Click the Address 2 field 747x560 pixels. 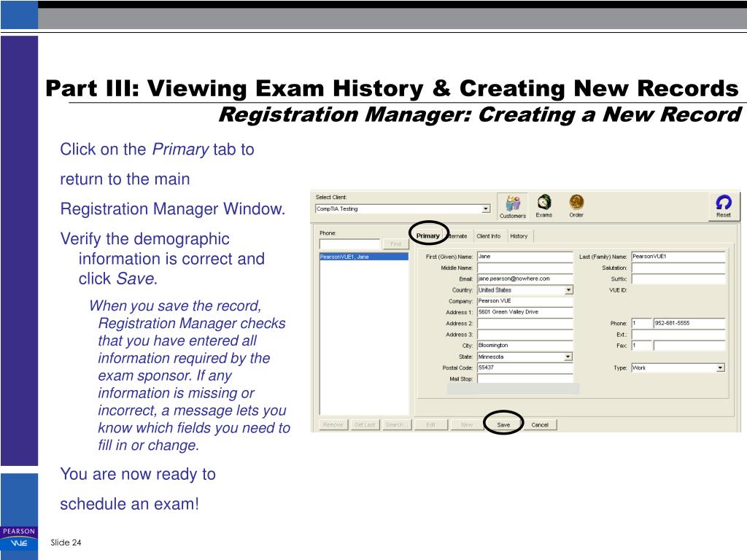[525, 323]
